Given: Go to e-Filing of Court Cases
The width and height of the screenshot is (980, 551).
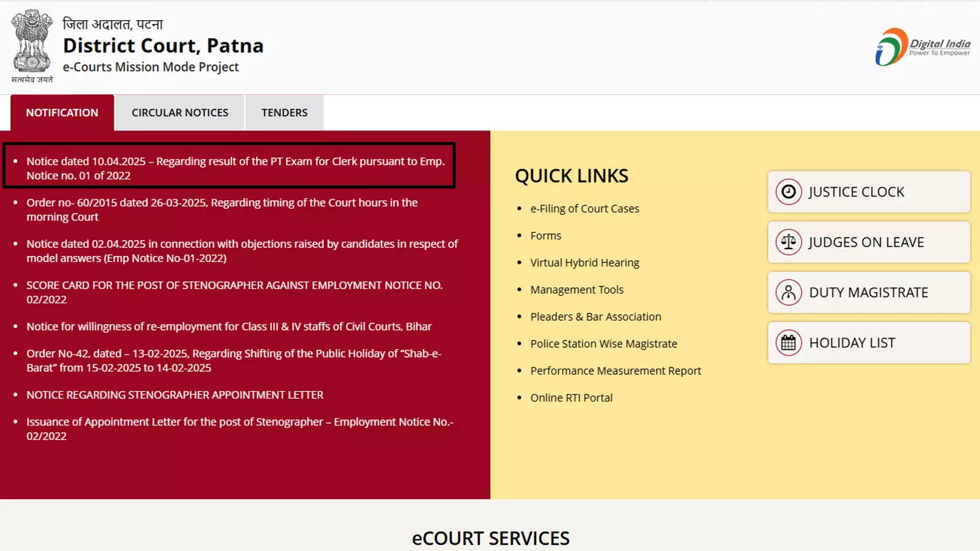Looking at the screenshot, I should (x=584, y=209).
